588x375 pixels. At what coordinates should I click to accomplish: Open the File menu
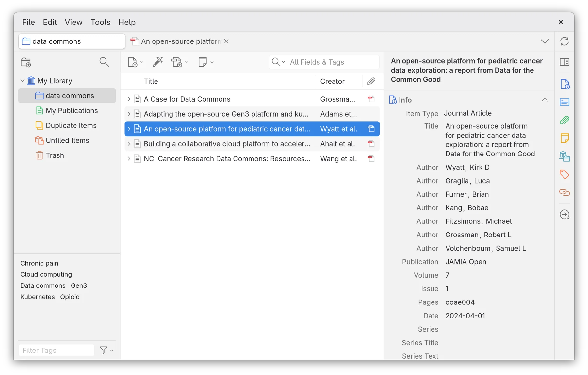click(x=28, y=22)
